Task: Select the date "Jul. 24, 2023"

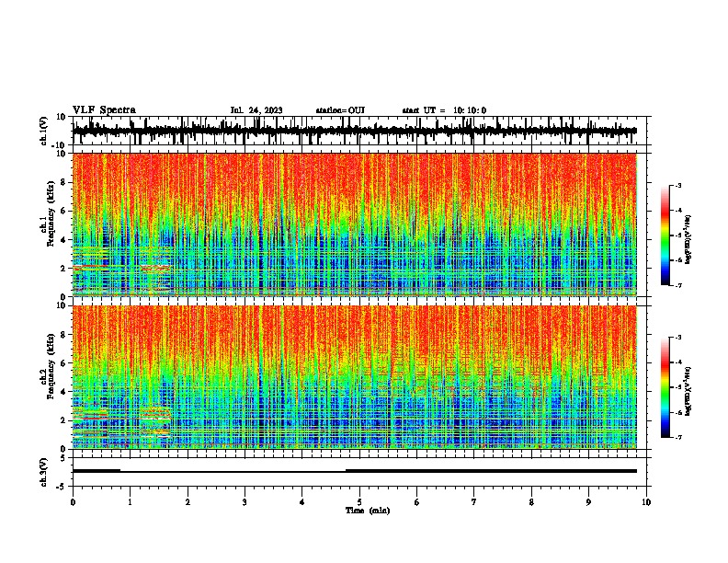Action: [256, 110]
